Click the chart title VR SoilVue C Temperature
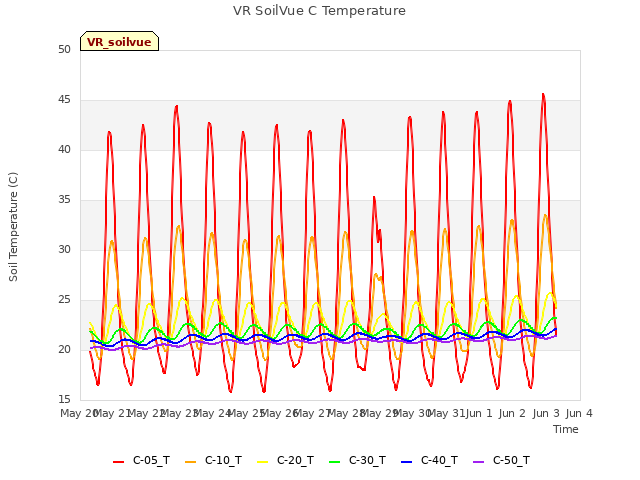Image resolution: width=640 pixels, height=480 pixels. pyautogui.click(x=319, y=11)
